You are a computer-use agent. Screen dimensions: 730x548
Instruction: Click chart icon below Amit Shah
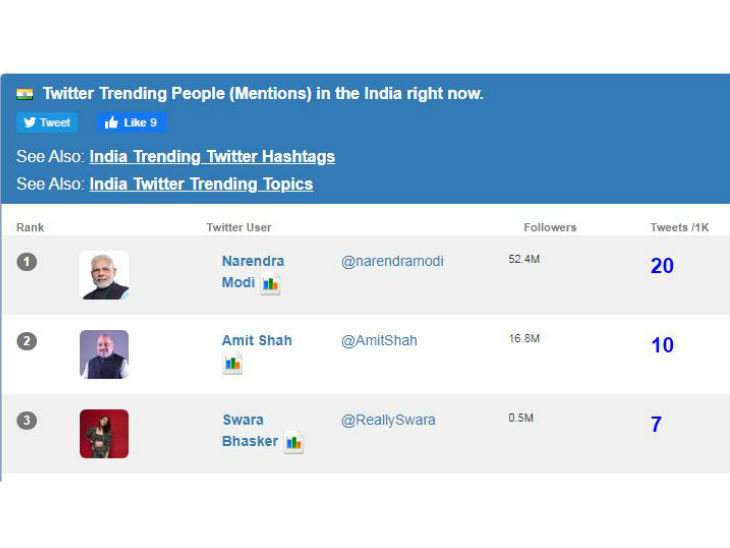(x=233, y=364)
